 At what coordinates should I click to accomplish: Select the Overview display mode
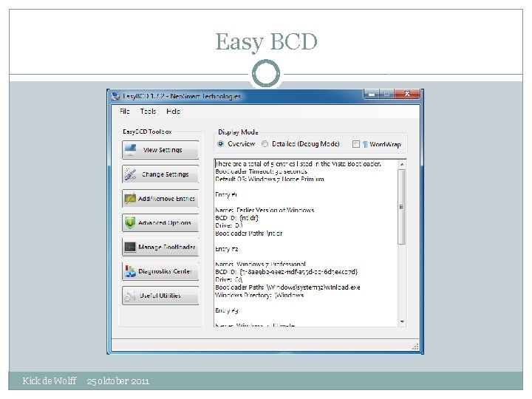click(x=220, y=144)
